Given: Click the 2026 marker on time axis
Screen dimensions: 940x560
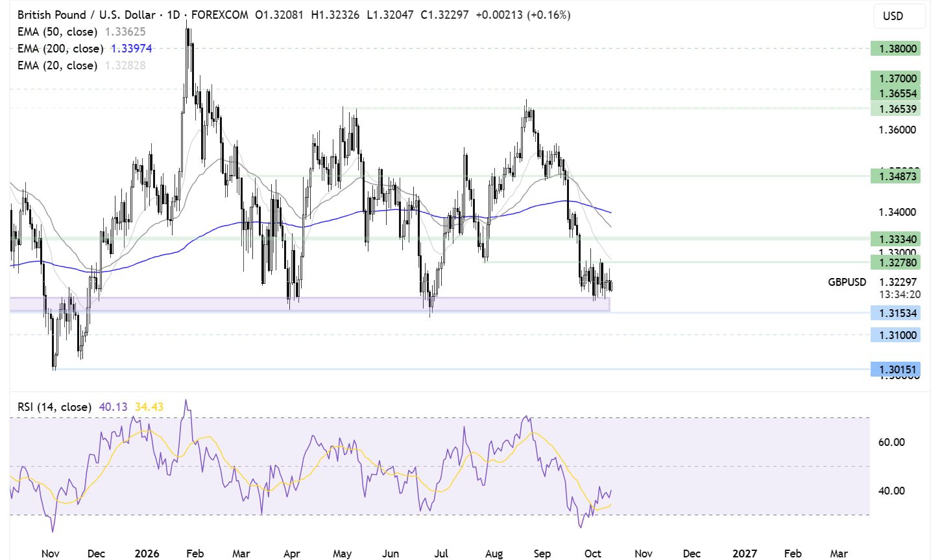Looking at the screenshot, I should (147, 554).
